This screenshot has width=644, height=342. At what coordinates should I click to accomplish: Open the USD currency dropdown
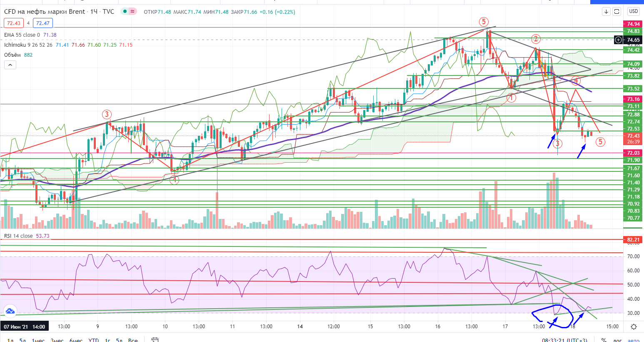[x=633, y=12]
